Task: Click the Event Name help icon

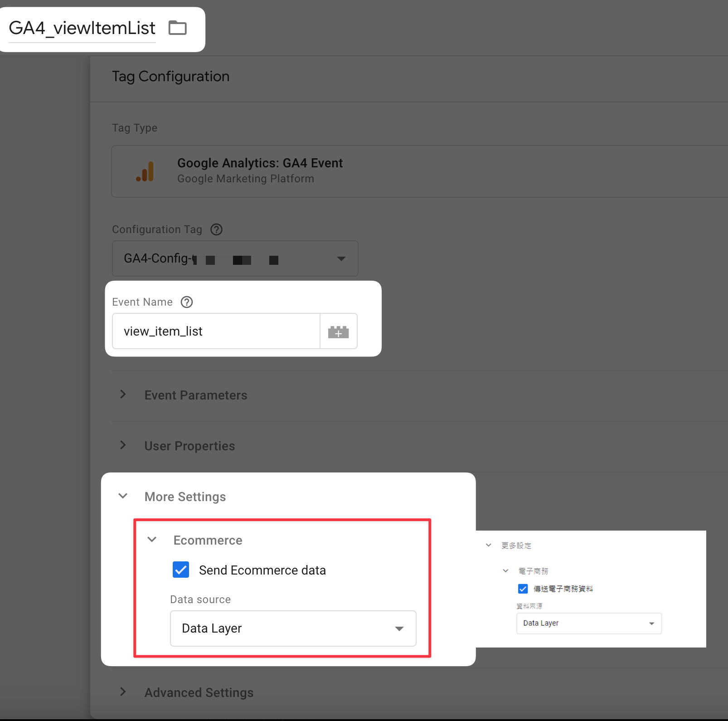Action: tap(187, 302)
